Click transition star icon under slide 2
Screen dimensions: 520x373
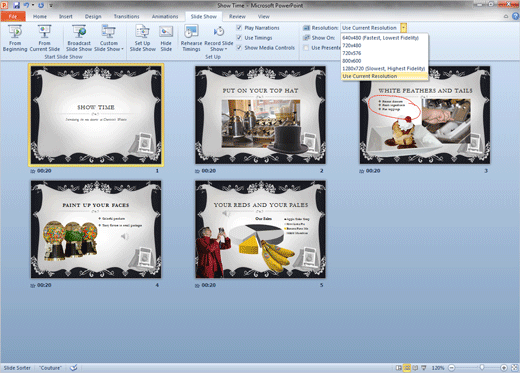click(x=197, y=171)
